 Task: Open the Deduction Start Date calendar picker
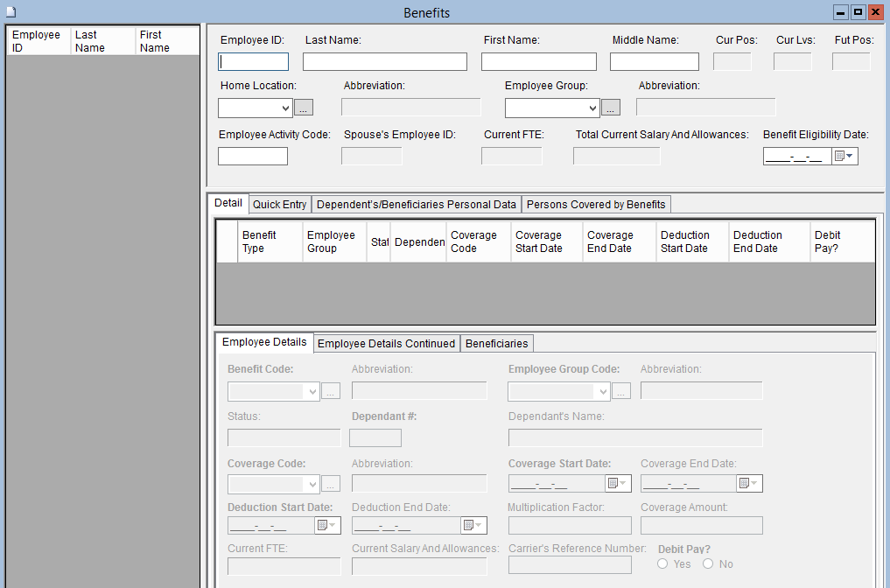326,525
